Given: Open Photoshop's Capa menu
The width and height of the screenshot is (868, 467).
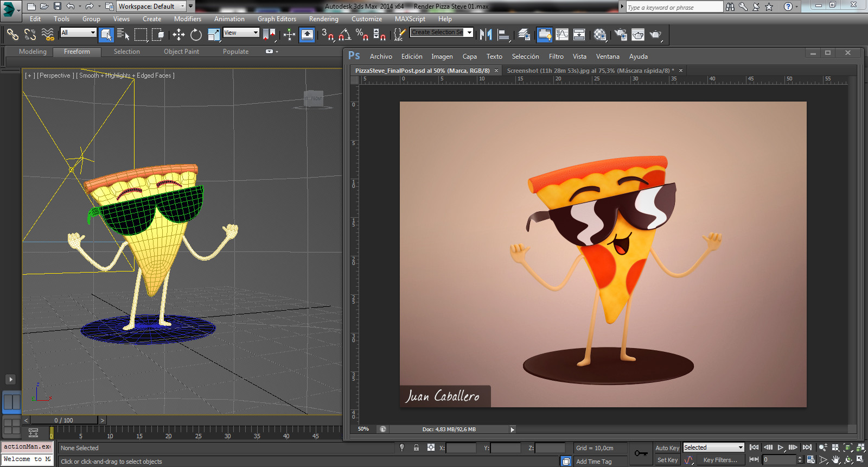Looking at the screenshot, I should pyautogui.click(x=470, y=56).
